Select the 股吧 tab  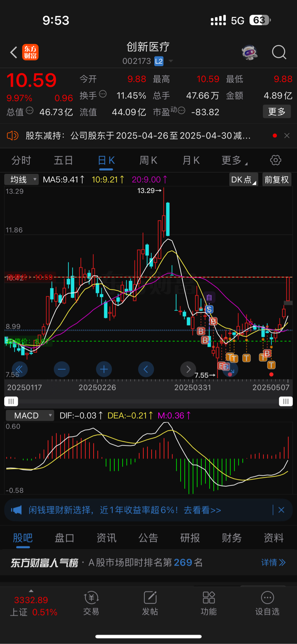(23, 538)
